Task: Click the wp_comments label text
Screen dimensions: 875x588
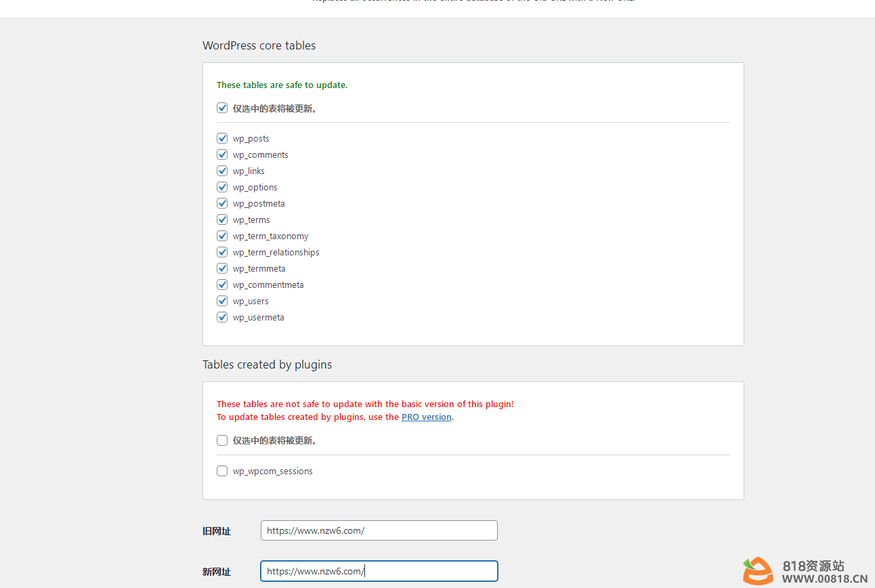Action: [x=261, y=155]
